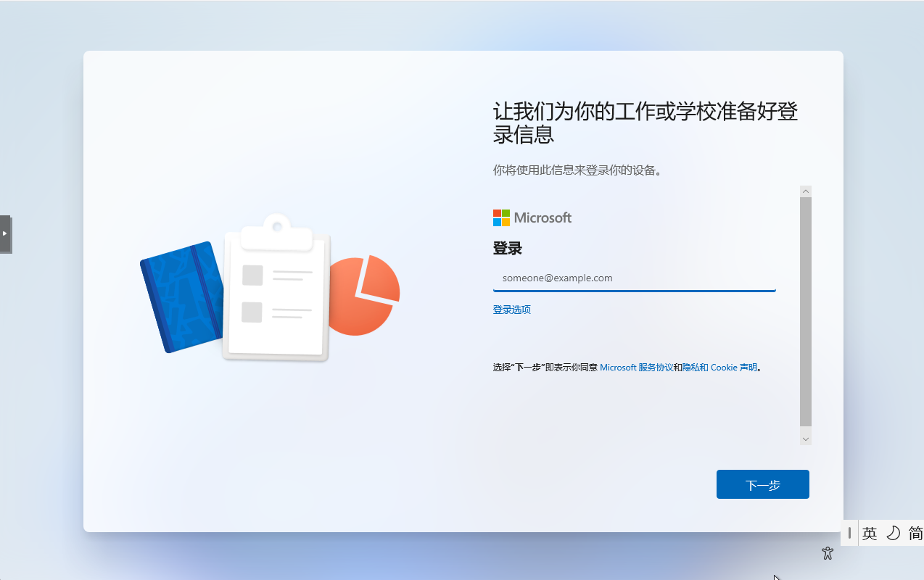Click the Microsoft four-color logo

click(x=501, y=217)
